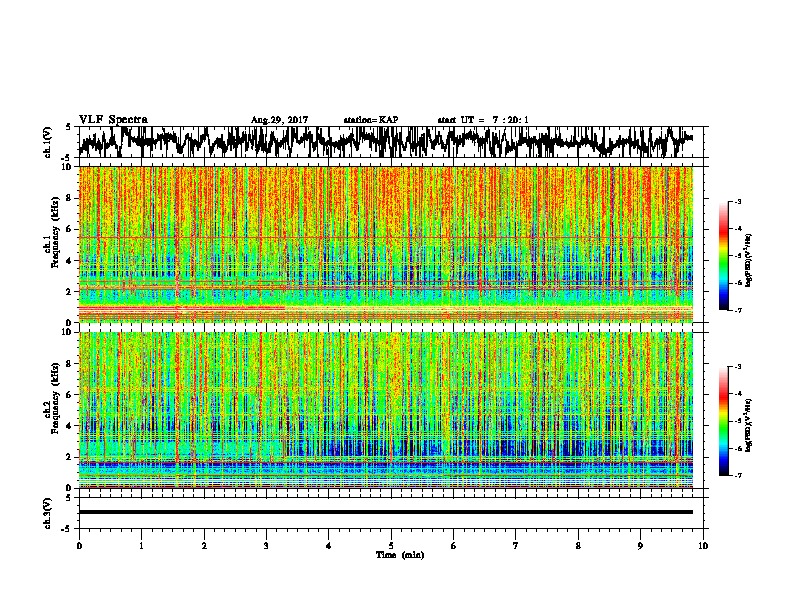This screenshot has width=792, height=612.
Task: Click the "-7" label on ch.2 colorbar
Action: point(738,475)
